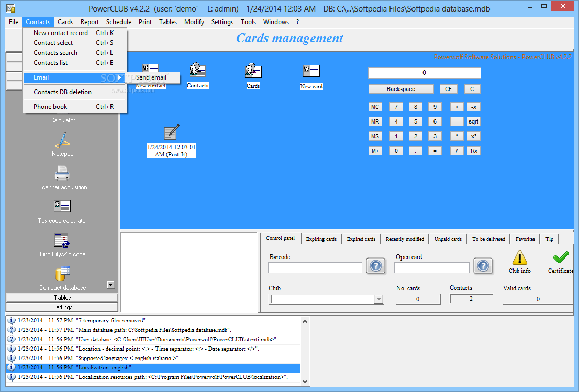
Task: Click the calculator 1/x button
Action: (x=473, y=151)
